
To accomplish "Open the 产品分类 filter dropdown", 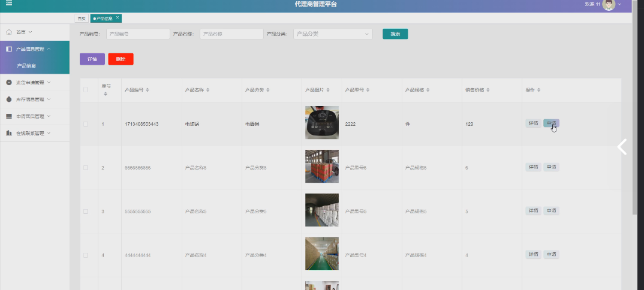I will [x=333, y=34].
